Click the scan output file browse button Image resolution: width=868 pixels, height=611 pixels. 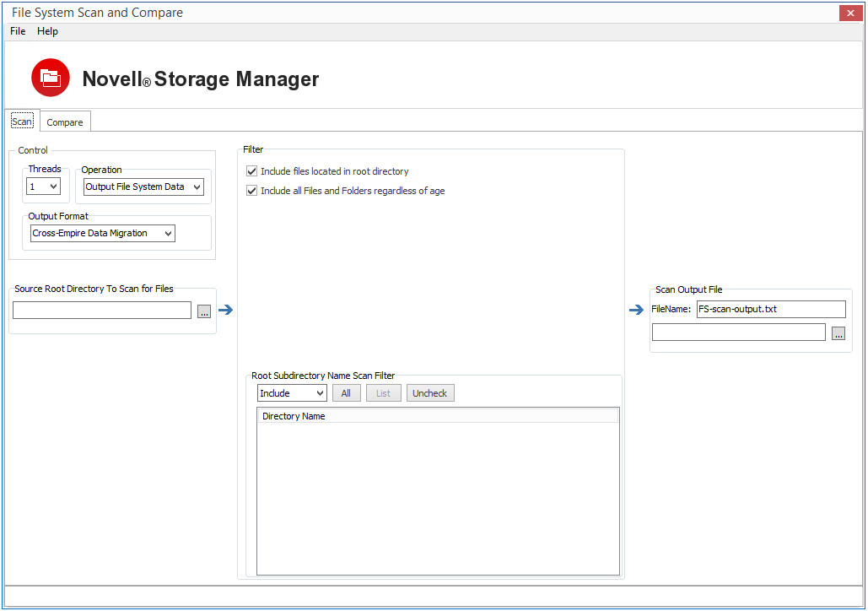point(838,333)
